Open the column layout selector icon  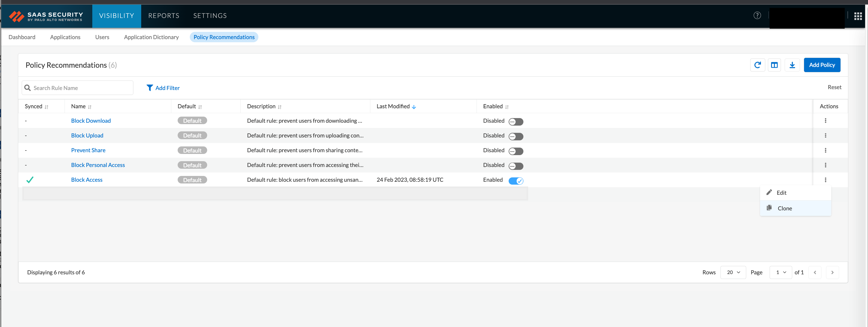[x=774, y=65]
